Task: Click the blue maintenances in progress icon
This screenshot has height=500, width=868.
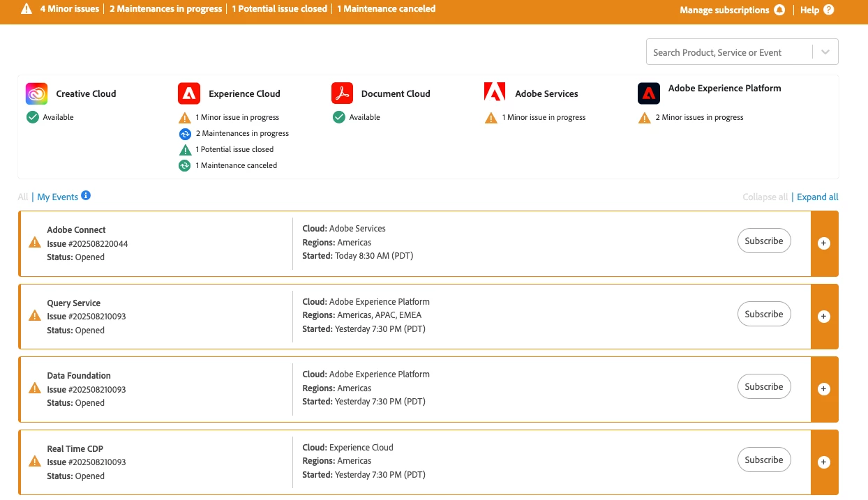Action: coord(184,133)
